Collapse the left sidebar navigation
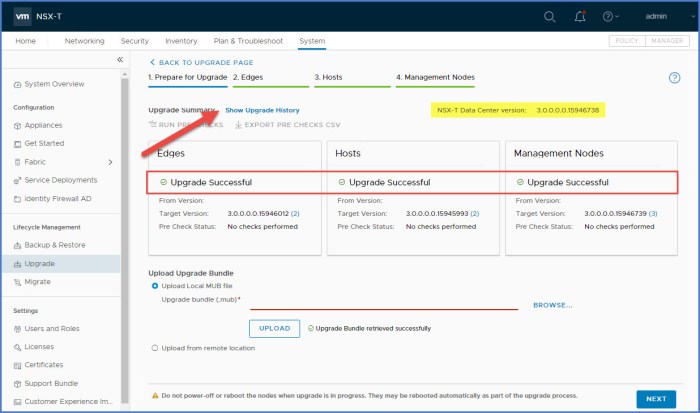This screenshot has height=413, width=700. point(120,60)
